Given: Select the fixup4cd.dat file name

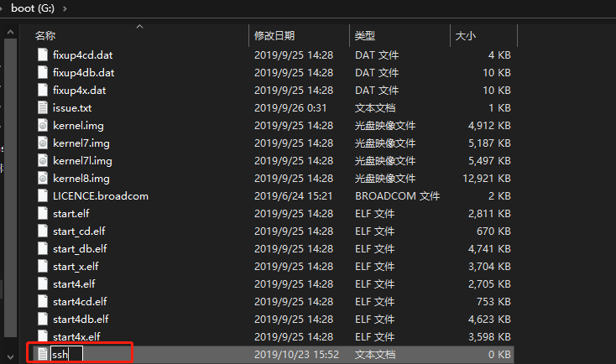Looking at the screenshot, I should tap(83, 55).
